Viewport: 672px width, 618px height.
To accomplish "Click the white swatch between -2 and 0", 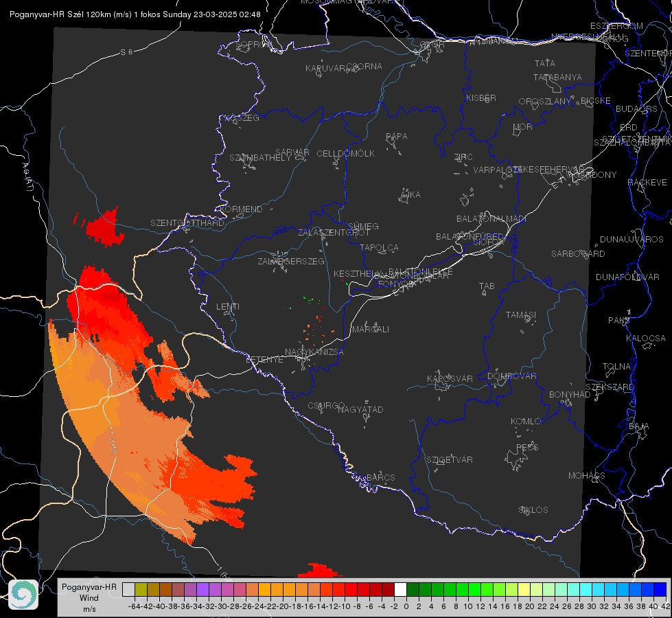I will tap(400, 589).
